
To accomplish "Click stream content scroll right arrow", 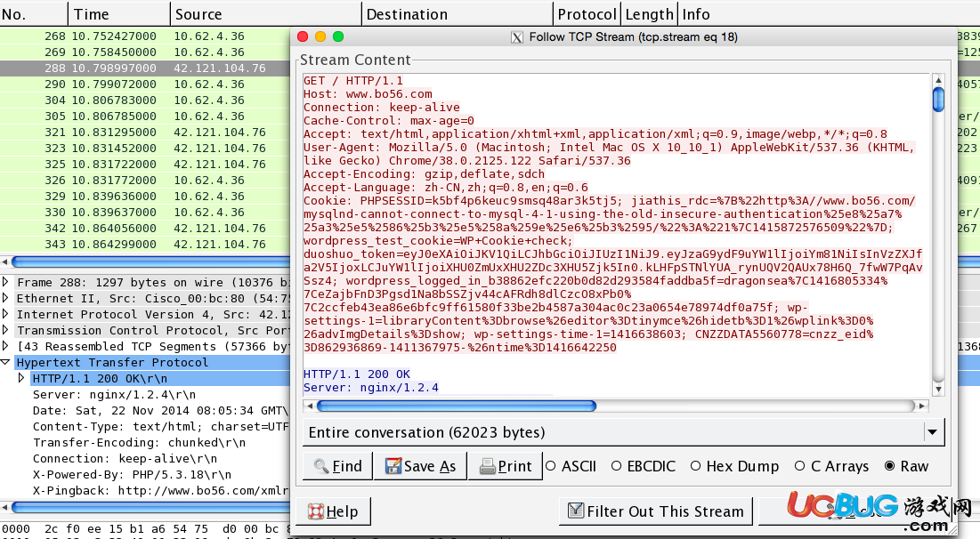I will click(922, 406).
